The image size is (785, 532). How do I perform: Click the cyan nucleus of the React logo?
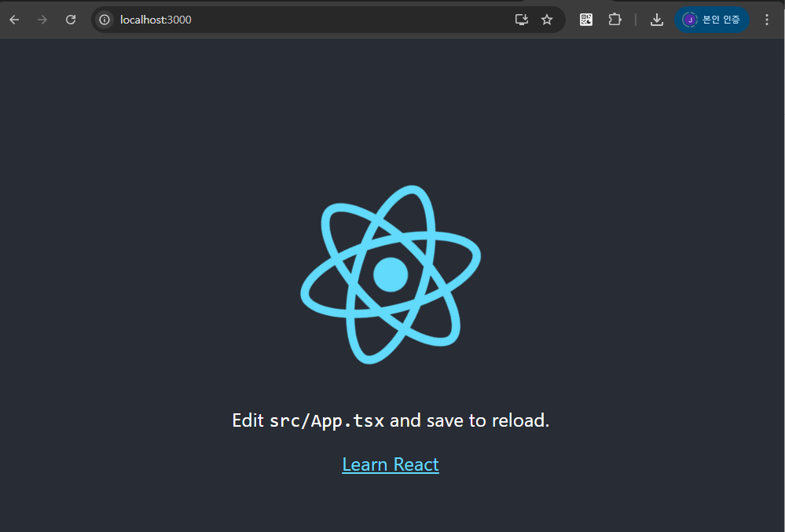pos(391,273)
